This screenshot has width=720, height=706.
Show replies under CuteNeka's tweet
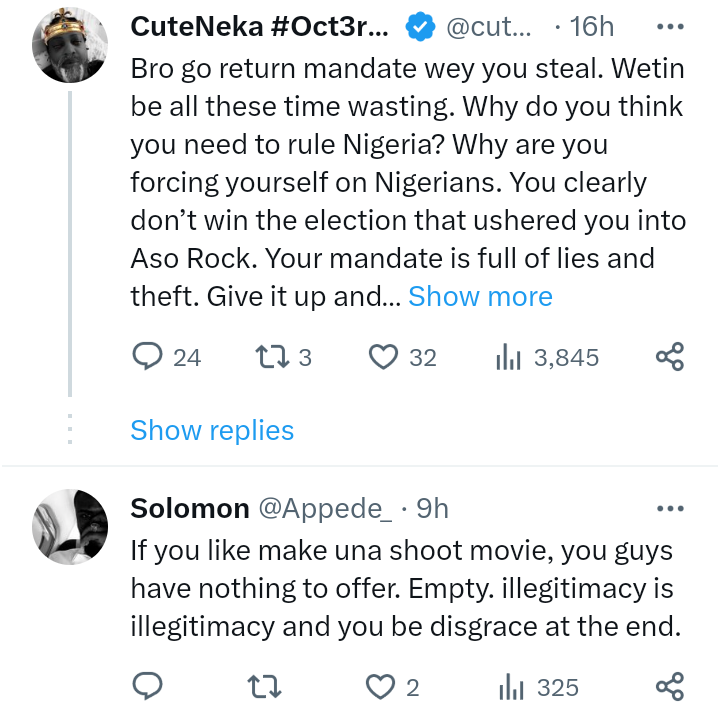click(212, 430)
